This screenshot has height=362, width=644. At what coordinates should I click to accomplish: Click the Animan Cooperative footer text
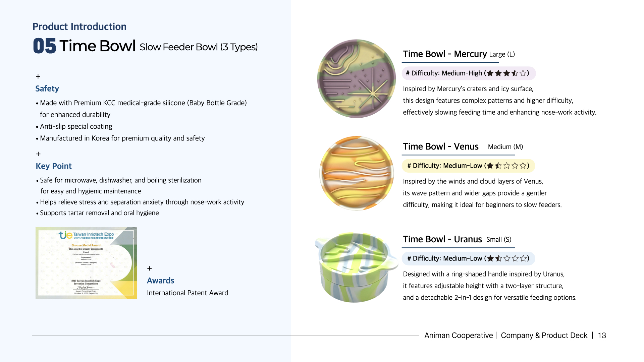tap(458, 336)
